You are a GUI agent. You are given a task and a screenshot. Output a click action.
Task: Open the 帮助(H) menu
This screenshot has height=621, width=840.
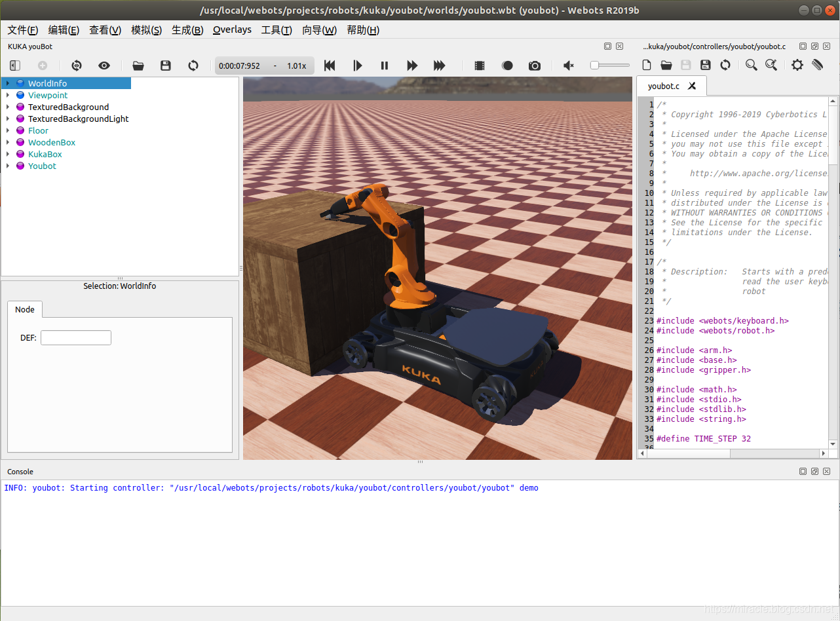(x=363, y=30)
